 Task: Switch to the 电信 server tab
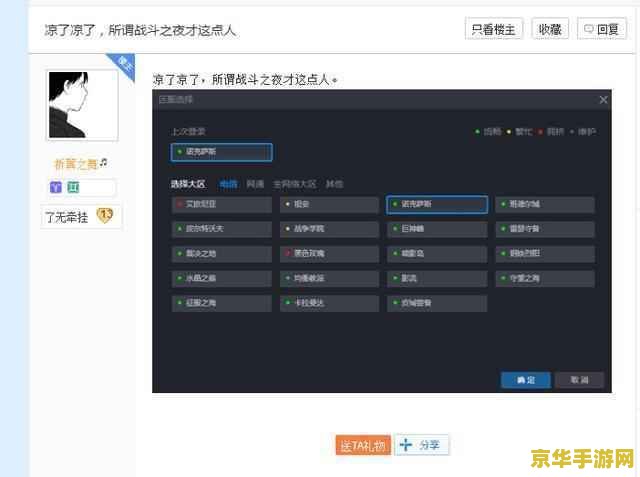[229, 184]
